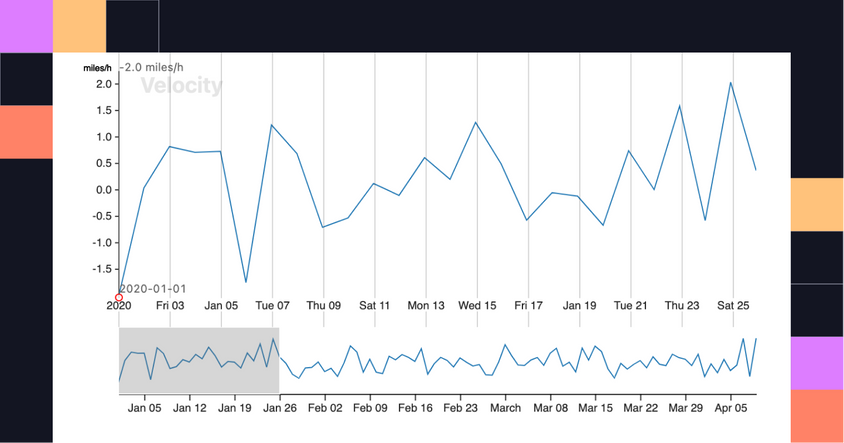Viewport: 844px width, 443px height.
Task: Click the Sat 25 main axis label
Action: click(x=732, y=306)
